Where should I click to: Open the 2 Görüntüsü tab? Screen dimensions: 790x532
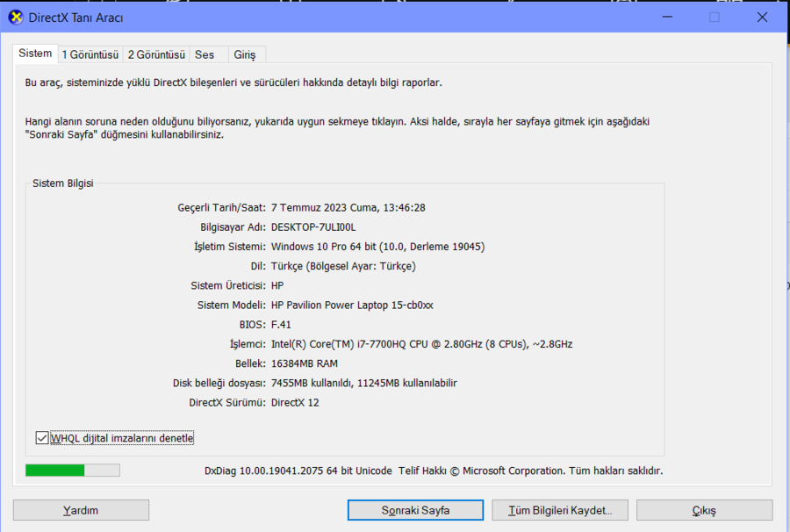[156, 54]
